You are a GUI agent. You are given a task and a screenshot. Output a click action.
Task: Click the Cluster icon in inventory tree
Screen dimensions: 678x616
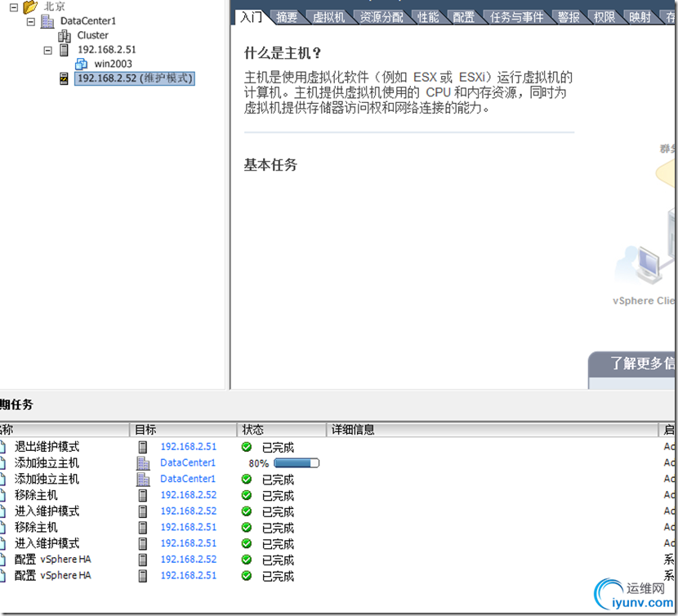coord(65,35)
